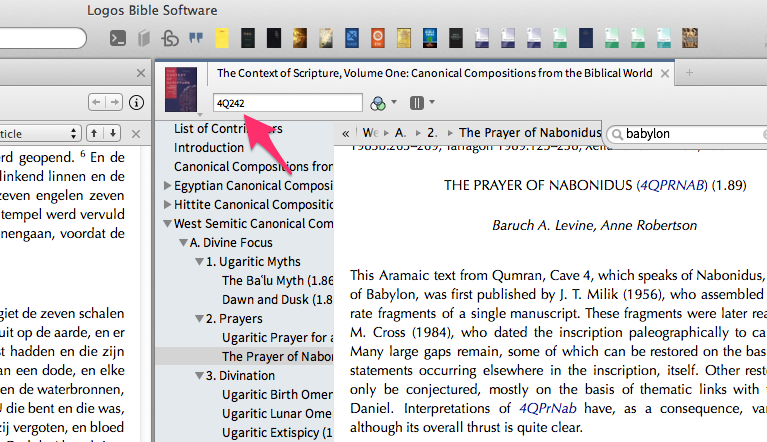This screenshot has width=767, height=442.
Task: Close The Context of Scripture tab
Action: tap(665, 73)
